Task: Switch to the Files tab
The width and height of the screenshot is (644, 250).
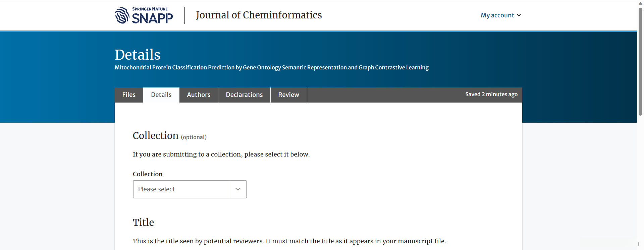Action: point(129,95)
